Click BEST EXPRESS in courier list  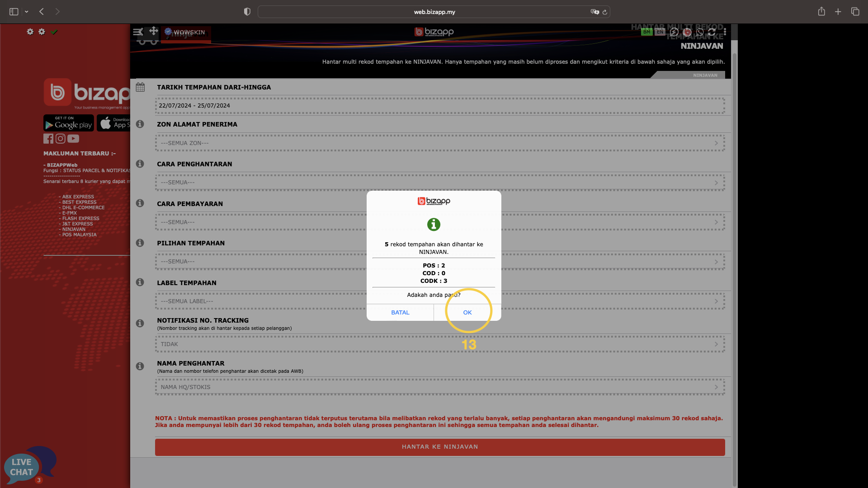click(79, 202)
